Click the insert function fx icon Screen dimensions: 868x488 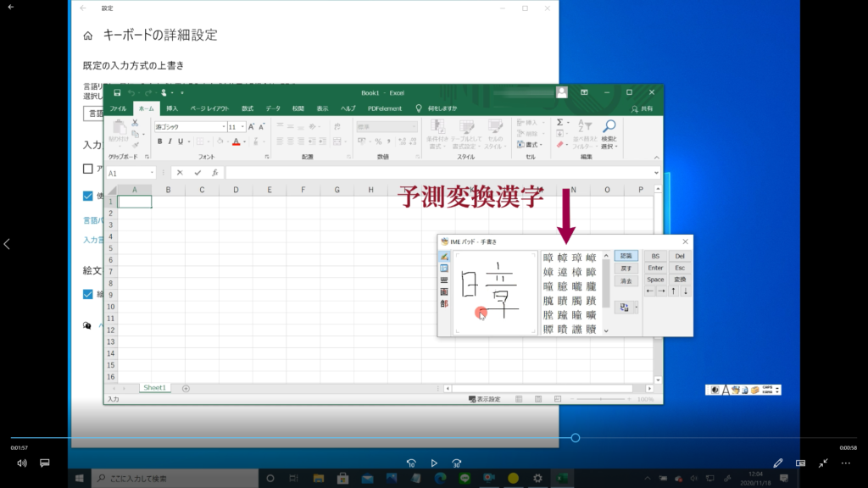(215, 173)
